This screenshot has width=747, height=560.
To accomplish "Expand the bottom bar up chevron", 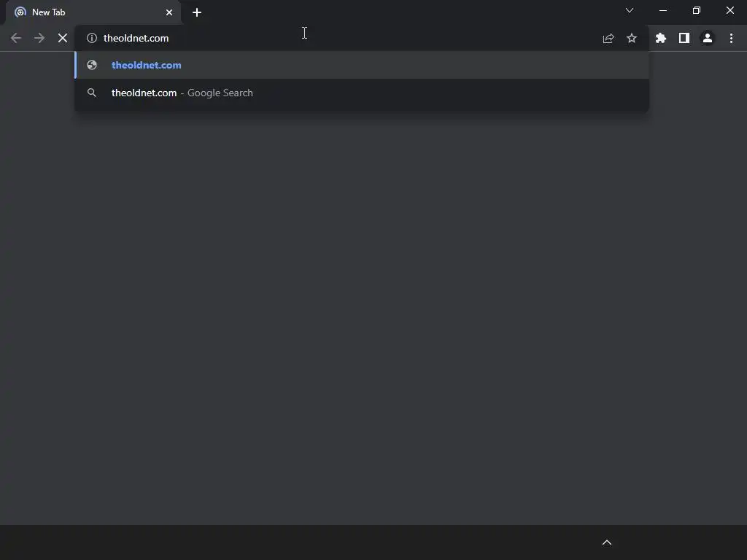I will (x=607, y=542).
